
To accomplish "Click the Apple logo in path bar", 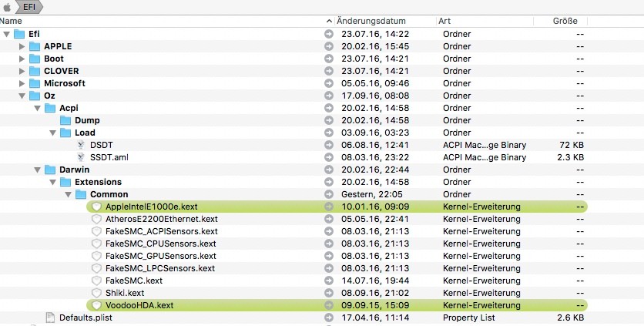I will click(8, 6).
